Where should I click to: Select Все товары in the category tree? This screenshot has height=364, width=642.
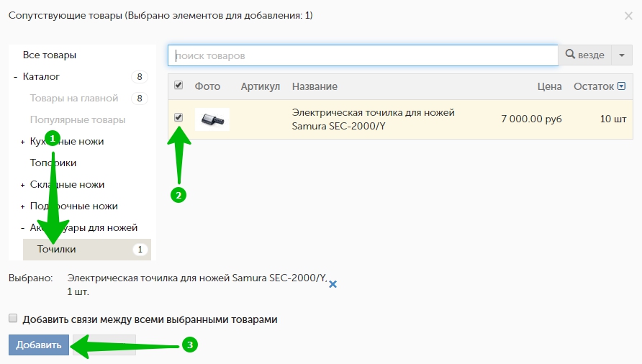(x=50, y=55)
